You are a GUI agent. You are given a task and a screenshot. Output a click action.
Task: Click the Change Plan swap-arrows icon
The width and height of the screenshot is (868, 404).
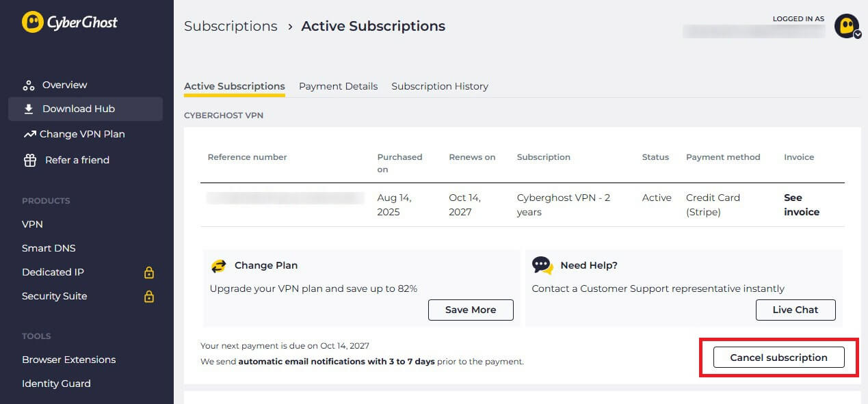(218, 265)
